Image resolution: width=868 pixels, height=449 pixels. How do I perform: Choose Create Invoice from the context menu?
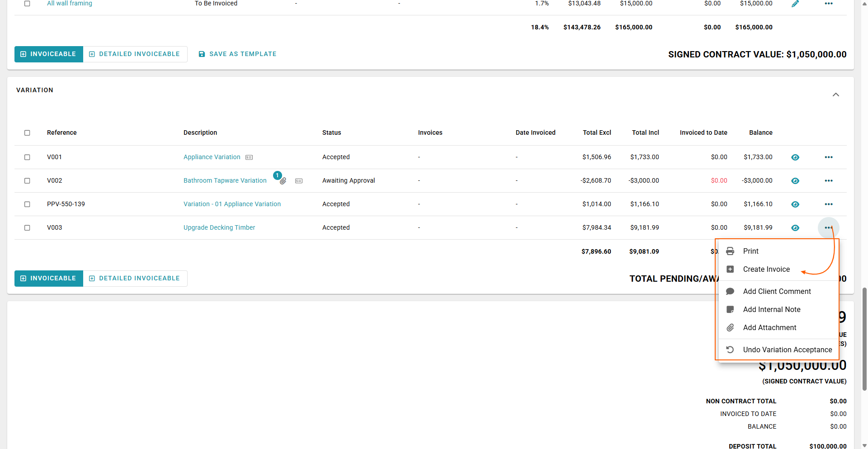point(779,269)
